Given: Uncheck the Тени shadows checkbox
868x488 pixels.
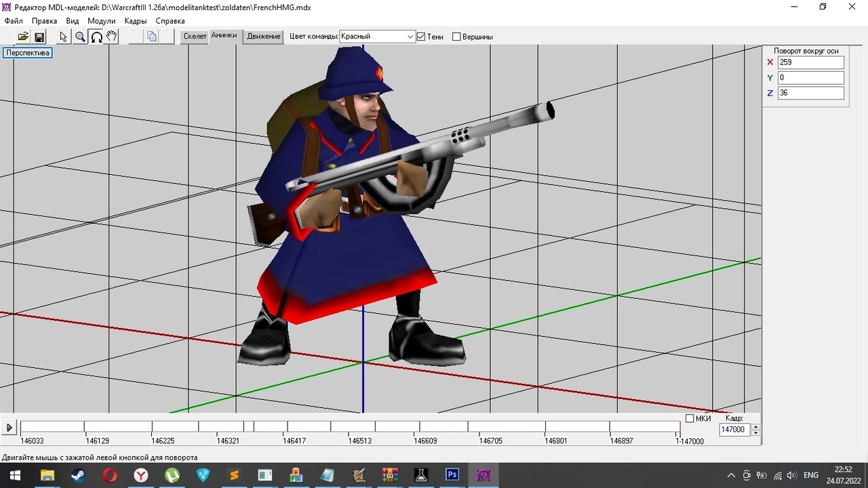Looking at the screenshot, I should [x=421, y=37].
